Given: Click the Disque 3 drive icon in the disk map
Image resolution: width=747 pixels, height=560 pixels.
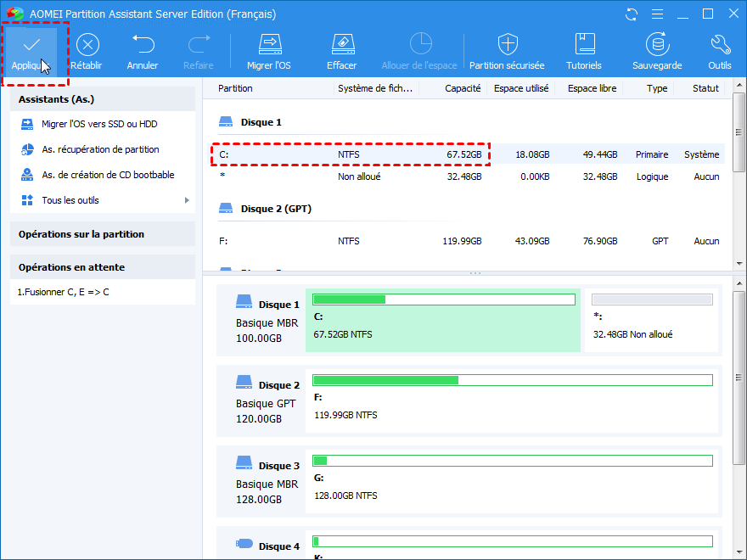Looking at the screenshot, I should (244, 462).
